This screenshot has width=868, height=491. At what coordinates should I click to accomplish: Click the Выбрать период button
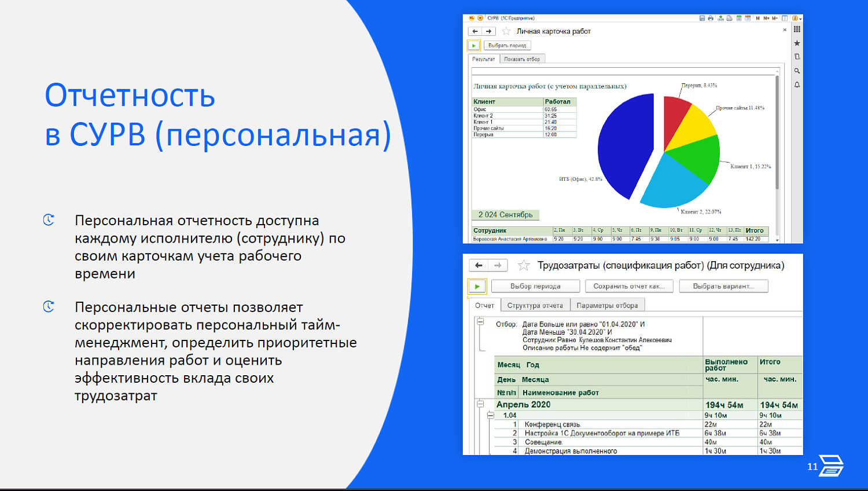click(507, 45)
